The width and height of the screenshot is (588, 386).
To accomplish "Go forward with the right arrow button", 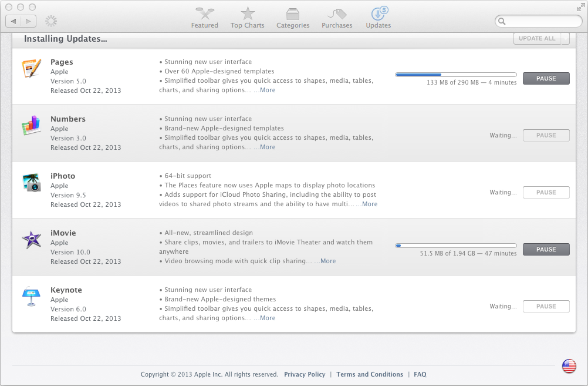I will [x=29, y=21].
